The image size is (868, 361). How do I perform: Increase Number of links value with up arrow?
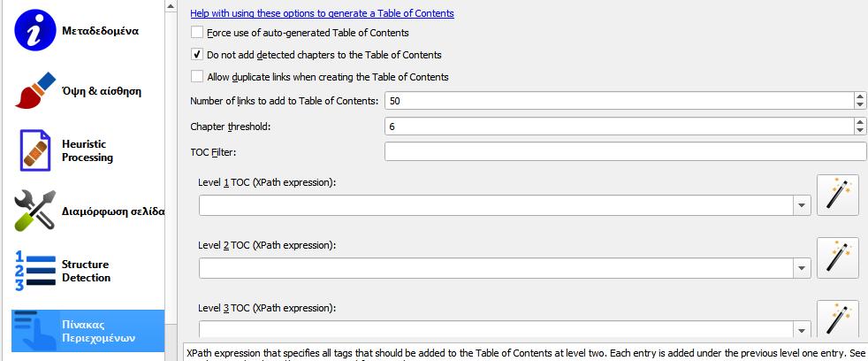pyautogui.click(x=860, y=96)
